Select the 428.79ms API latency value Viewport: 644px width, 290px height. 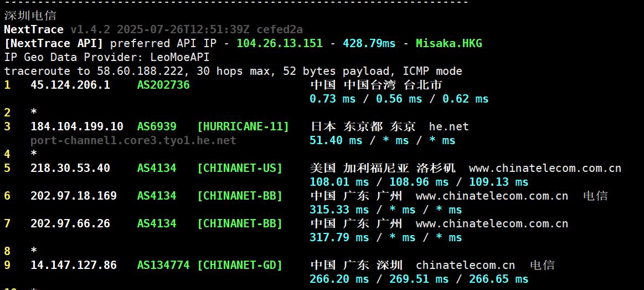(369, 43)
